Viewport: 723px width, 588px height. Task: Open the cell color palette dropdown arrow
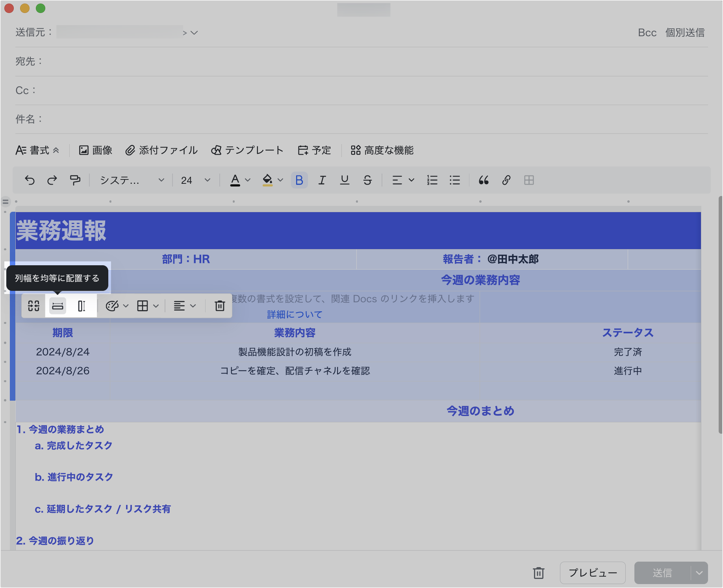126,306
